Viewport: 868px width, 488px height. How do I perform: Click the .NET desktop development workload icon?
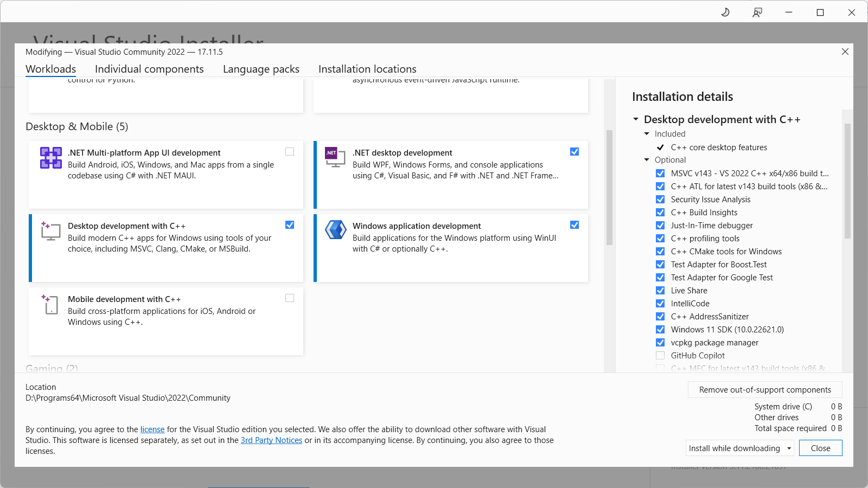(x=335, y=157)
